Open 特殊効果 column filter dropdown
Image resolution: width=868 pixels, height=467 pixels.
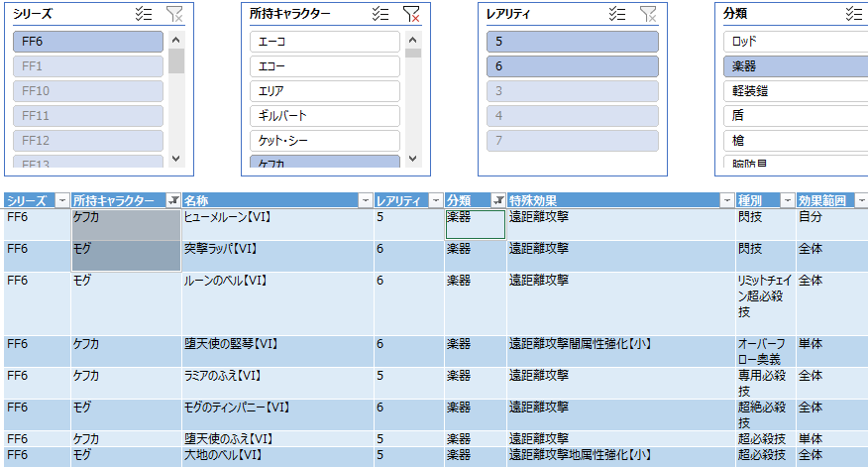727,200
